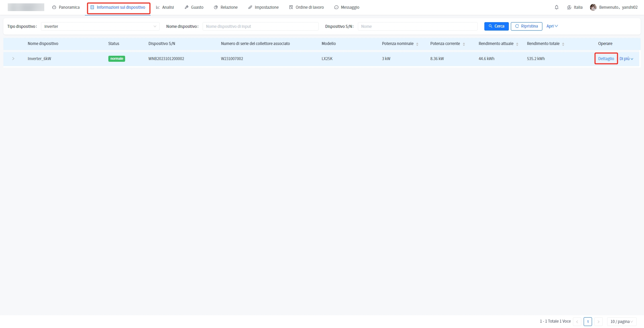The height and width of the screenshot is (328, 644).
Task: Change the 10 / pagina page size
Action: tap(622, 322)
